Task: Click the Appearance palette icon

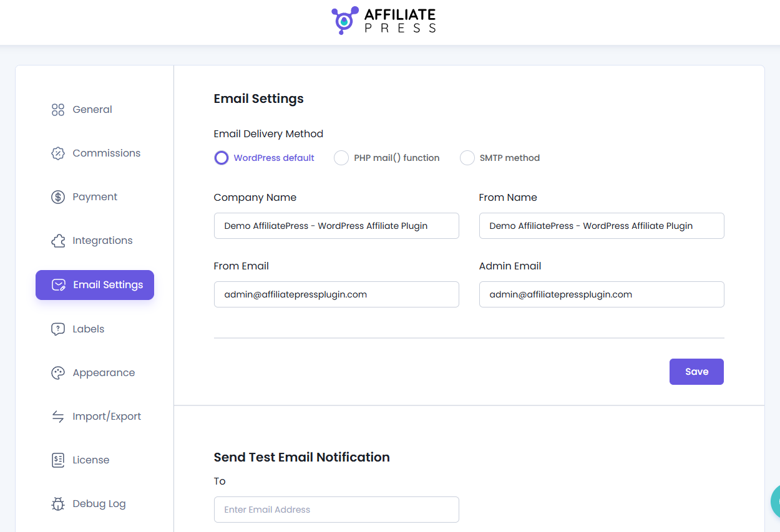Action: tap(57, 372)
